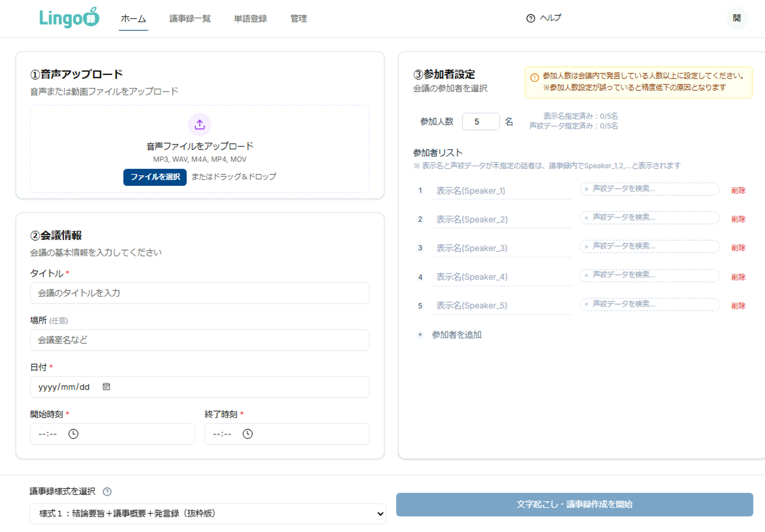Open voiceprint search for Speaker_1
Viewport: 765px width, 532px height.
point(649,189)
